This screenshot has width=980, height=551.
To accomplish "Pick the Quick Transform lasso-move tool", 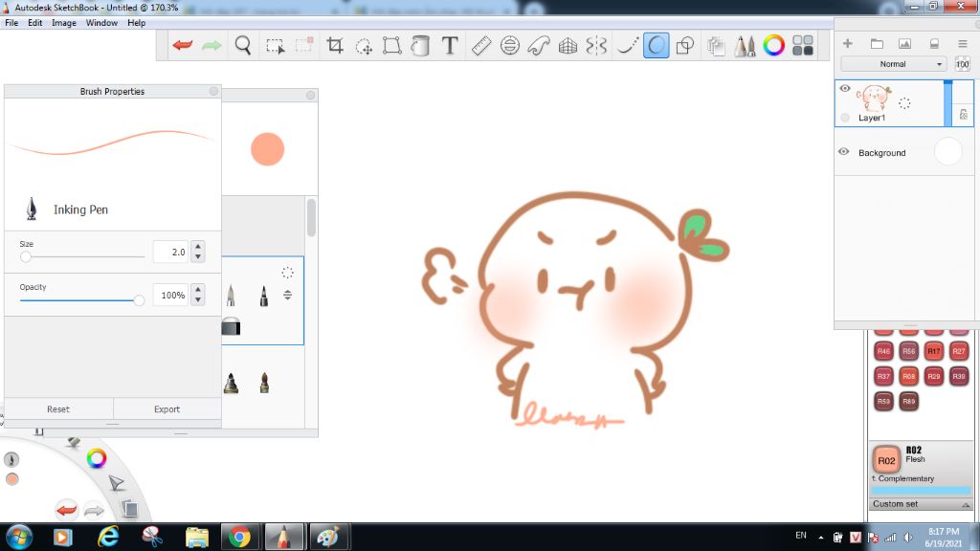I will (364, 46).
